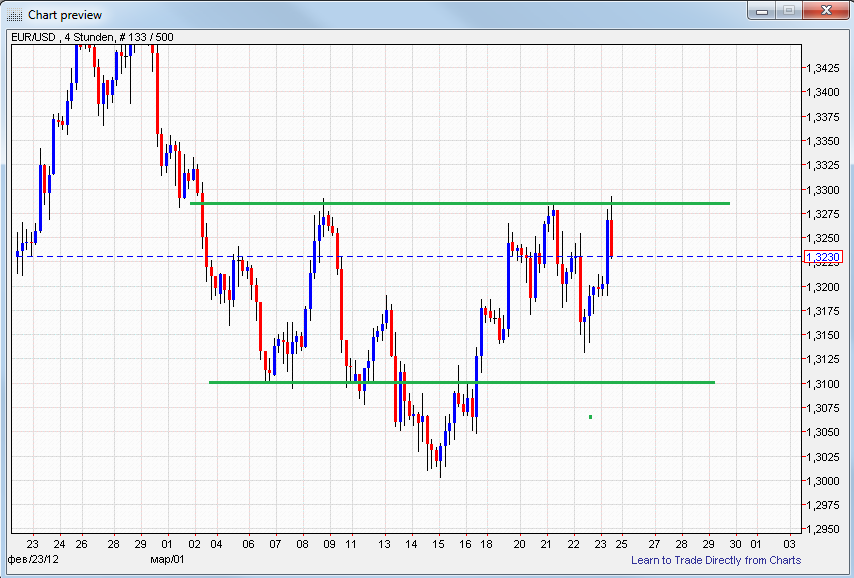This screenshot has width=854, height=578.
Task: Click the 15 date axis label
Action: tap(438, 544)
